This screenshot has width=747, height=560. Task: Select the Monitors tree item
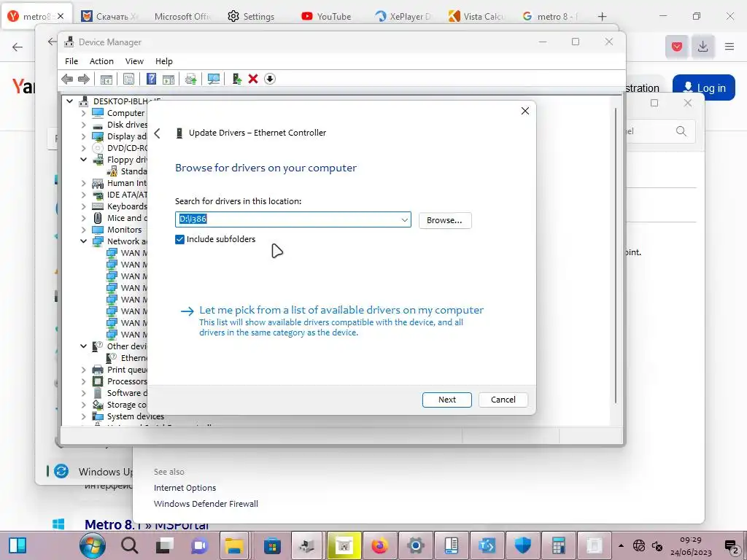pyautogui.click(x=124, y=230)
